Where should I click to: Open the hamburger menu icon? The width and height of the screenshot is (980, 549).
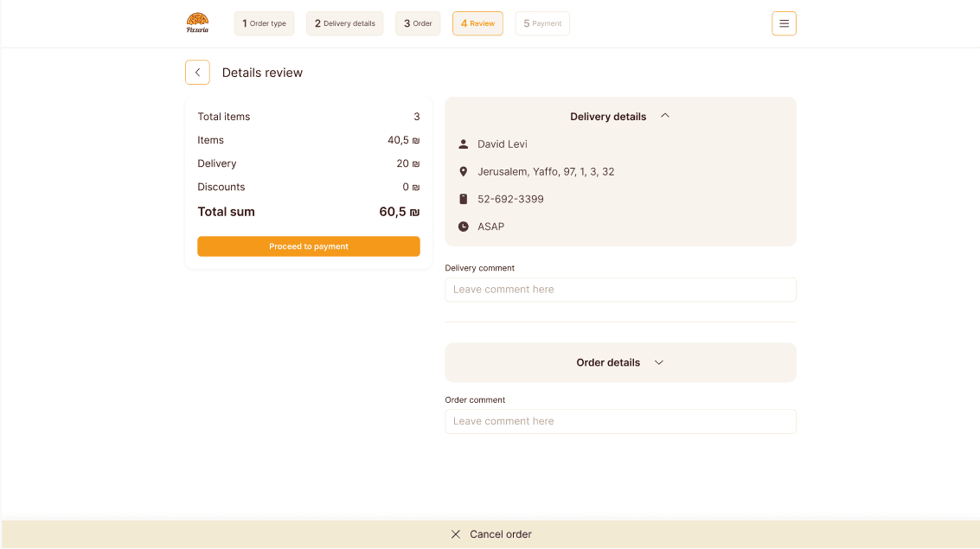pos(784,23)
